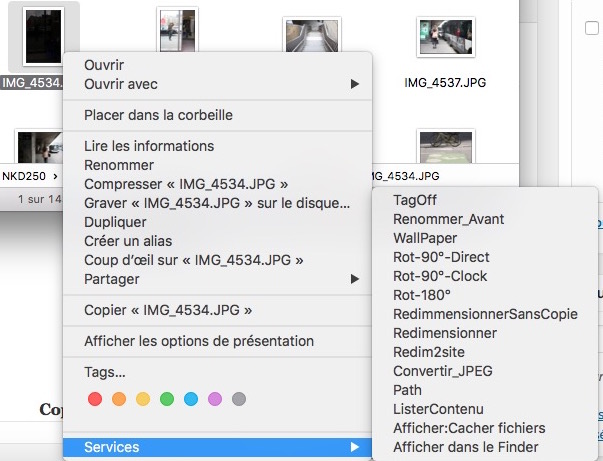Select "Lire les informations" menu entry

(x=149, y=146)
